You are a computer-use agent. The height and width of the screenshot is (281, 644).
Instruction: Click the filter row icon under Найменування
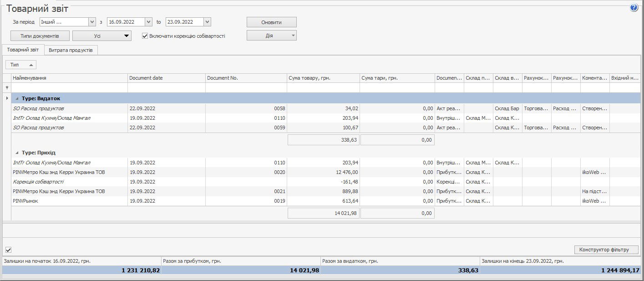(x=6, y=87)
